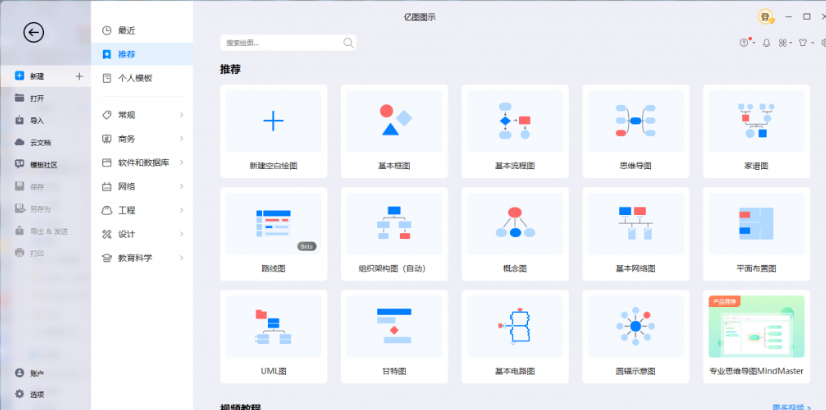The width and height of the screenshot is (826, 410).
Task: Choose the 基本电路图 template
Action: [x=515, y=337]
